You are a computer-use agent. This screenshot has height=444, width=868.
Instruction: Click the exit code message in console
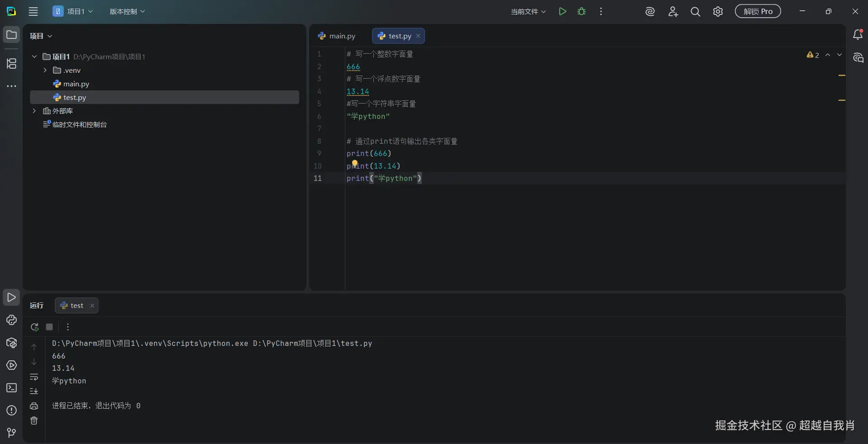[x=96, y=406]
